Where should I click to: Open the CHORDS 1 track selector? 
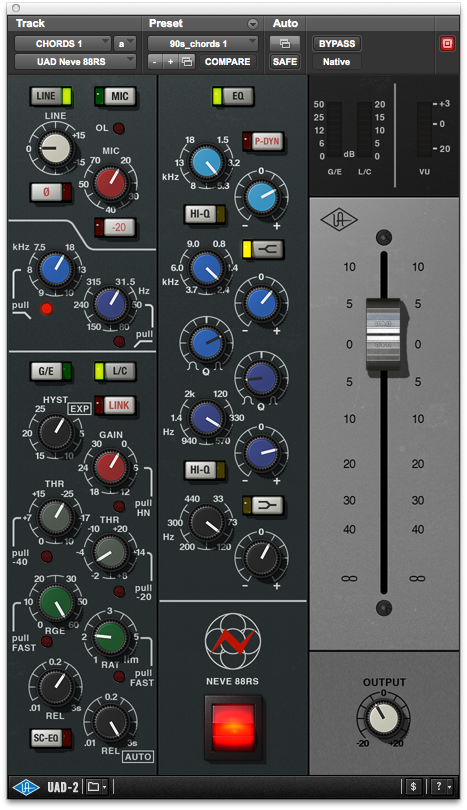(63, 44)
